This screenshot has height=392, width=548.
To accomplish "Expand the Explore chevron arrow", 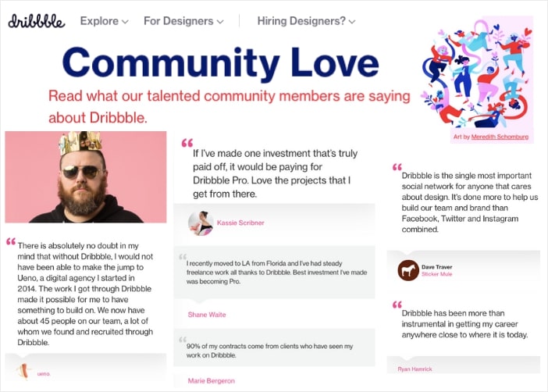I will [x=125, y=22].
